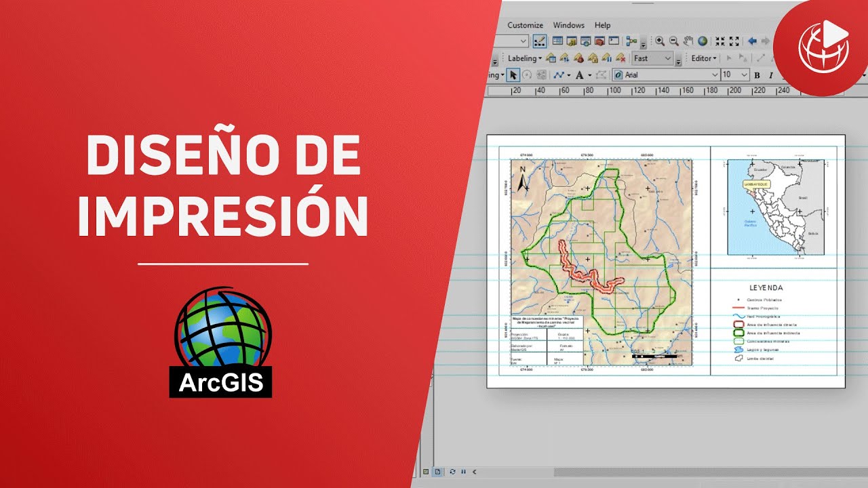Select the Zoom Out magnifier tool
Image resolution: width=868 pixels, height=488 pixels.
(x=674, y=41)
